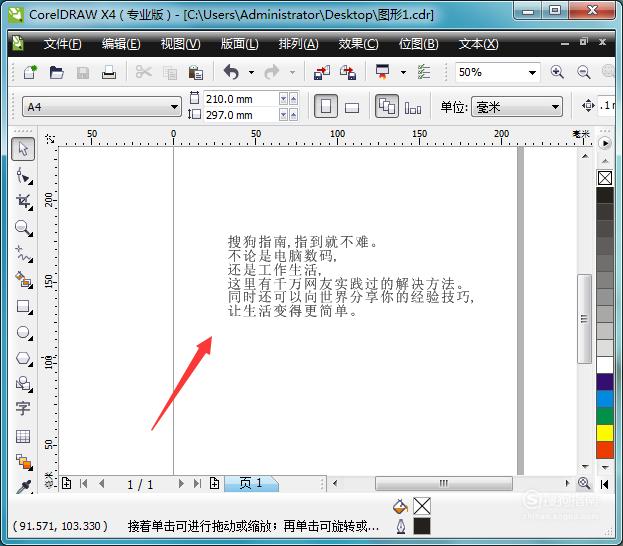623x546 pixels.
Task: Expand the Application Launcher dropdown arrow
Action: (x=403, y=72)
